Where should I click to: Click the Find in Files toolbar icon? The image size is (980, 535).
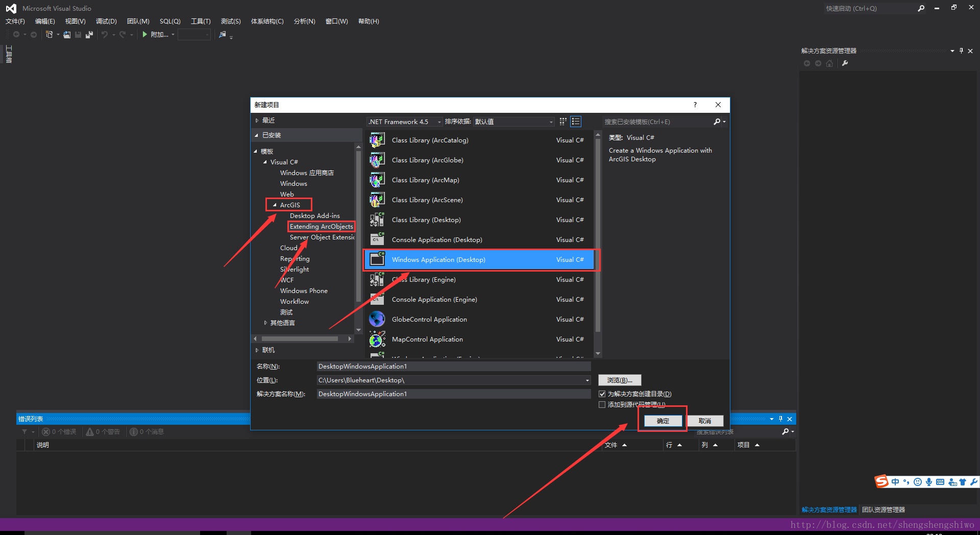click(223, 35)
